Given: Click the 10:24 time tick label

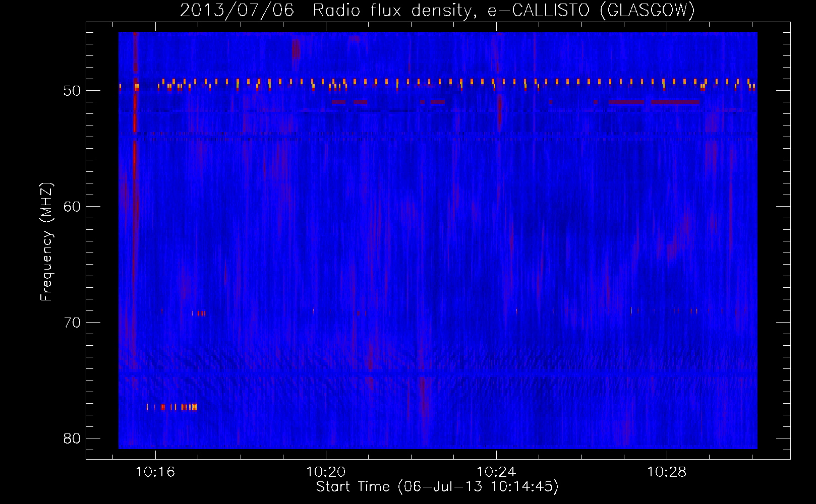Looking at the screenshot, I should (496, 472).
